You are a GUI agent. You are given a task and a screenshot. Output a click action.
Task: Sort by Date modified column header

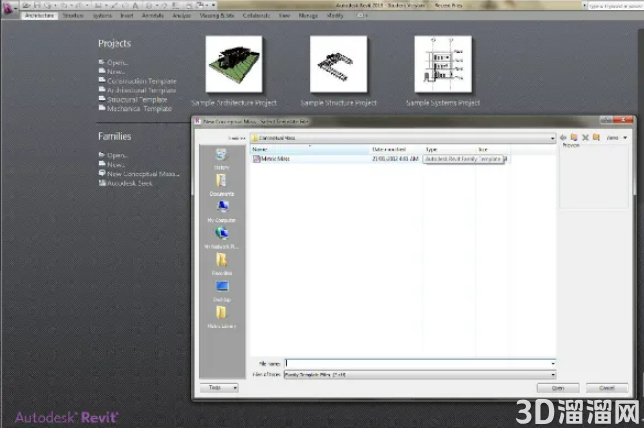point(396,150)
